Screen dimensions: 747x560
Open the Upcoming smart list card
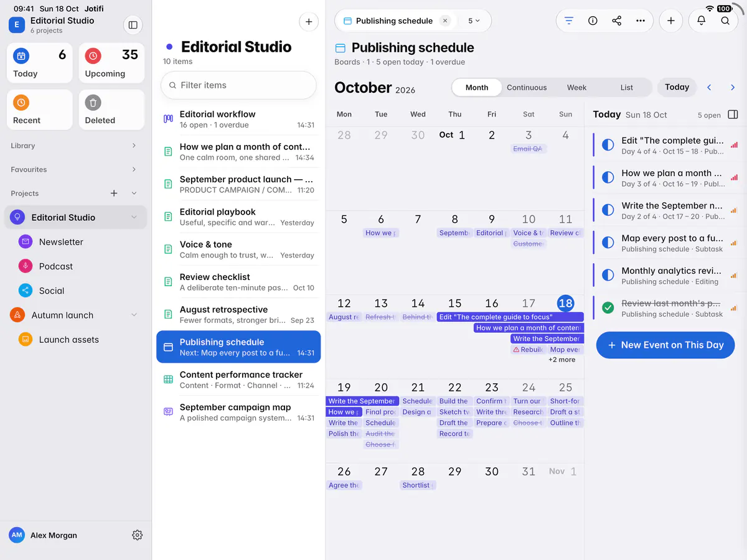click(111, 63)
